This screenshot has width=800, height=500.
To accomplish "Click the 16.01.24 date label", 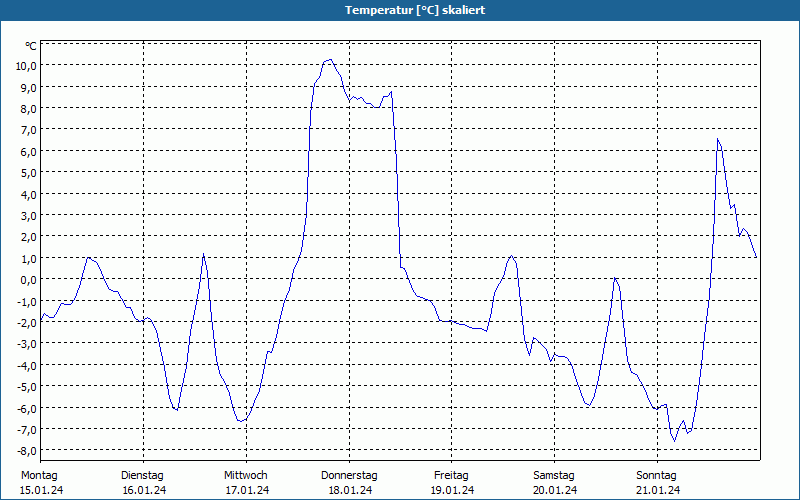I will (144, 490).
